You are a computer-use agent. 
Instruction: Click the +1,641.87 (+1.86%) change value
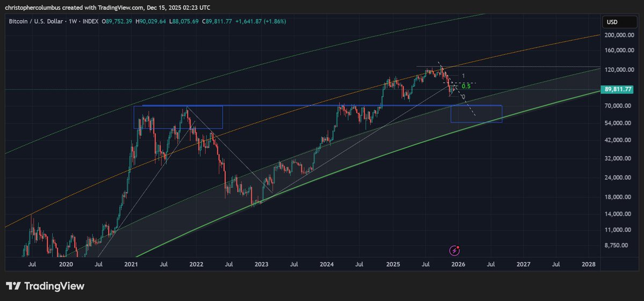(x=261, y=21)
